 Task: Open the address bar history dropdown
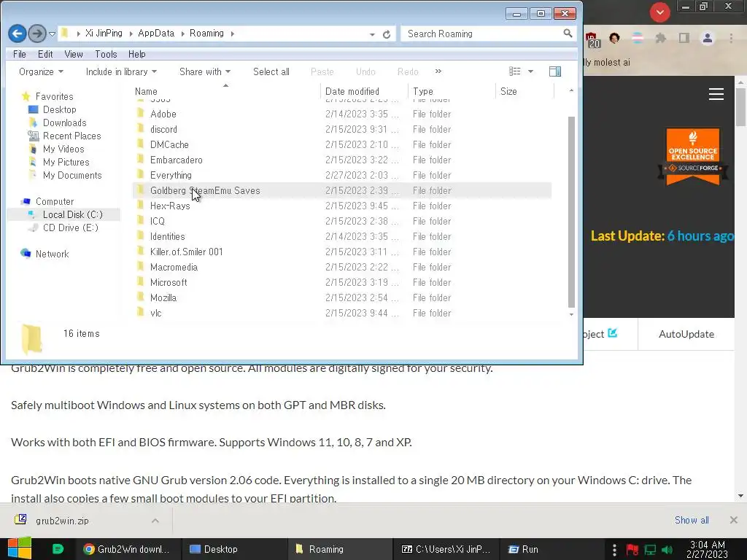(372, 34)
